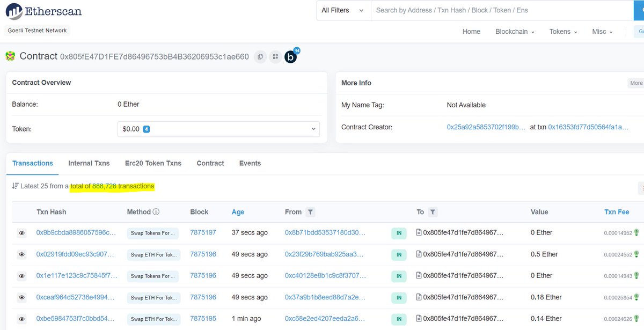
Task: Click gas icon of 0.00014952 fee
Action: pyautogui.click(x=636, y=232)
